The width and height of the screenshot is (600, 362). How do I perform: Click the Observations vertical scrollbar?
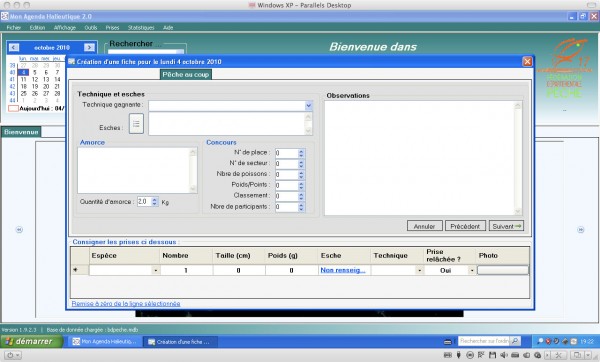coord(518,158)
